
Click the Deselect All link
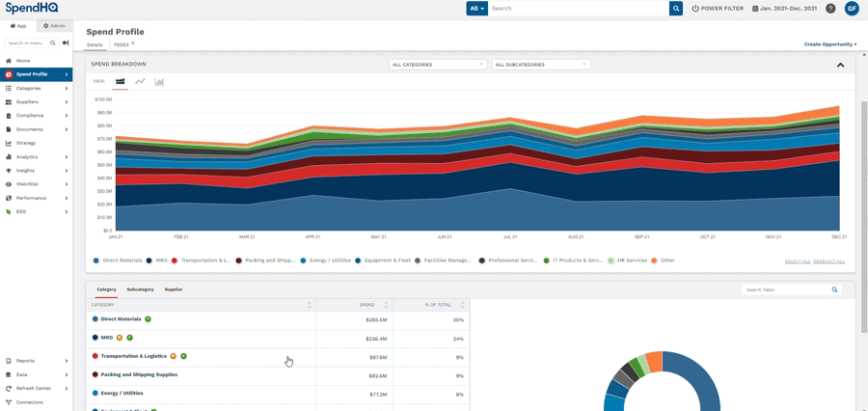pos(829,261)
